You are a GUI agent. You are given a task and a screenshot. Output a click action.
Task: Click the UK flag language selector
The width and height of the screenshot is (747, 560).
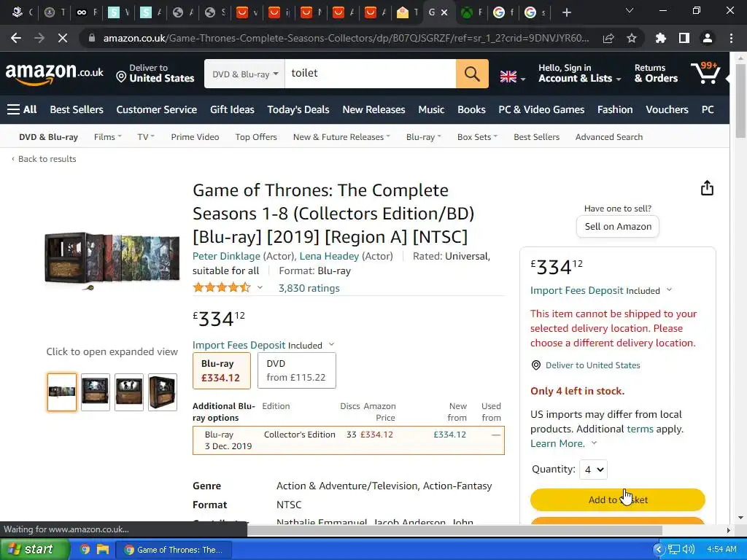coord(513,77)
